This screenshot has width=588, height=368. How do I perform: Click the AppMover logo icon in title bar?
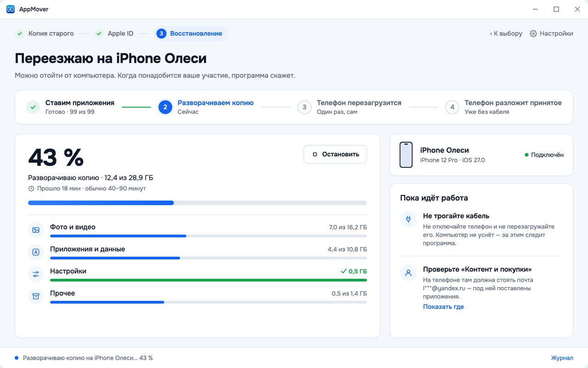[10, 9]
